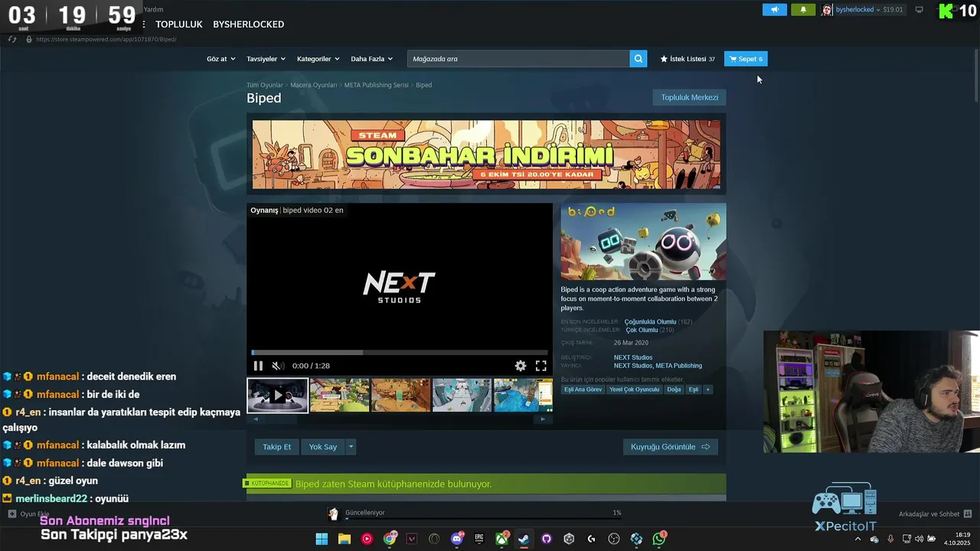Add a game plus icon

pyautogui.click(x=11, y=514)
